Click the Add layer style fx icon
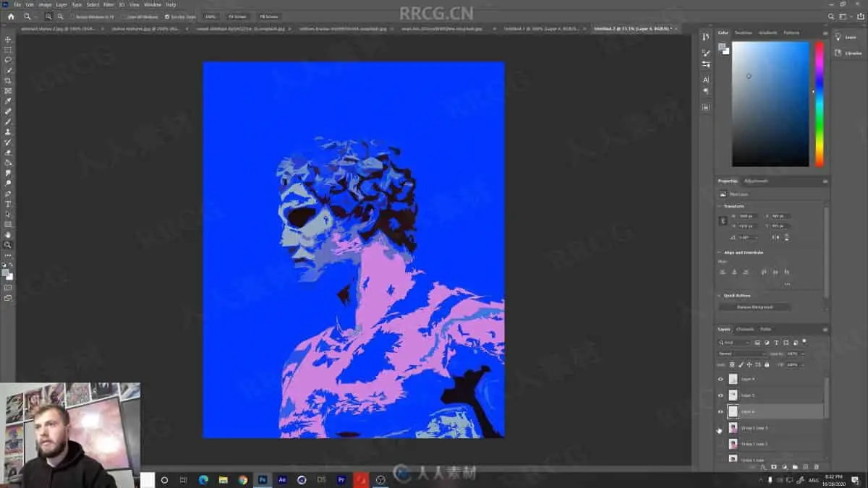This screenshot has height=488, width=868. pos(762,467)
